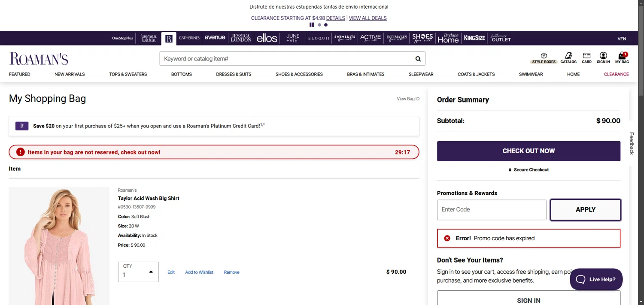Open Style Boxes
The image size is (644, 305).
click(544, 58)
